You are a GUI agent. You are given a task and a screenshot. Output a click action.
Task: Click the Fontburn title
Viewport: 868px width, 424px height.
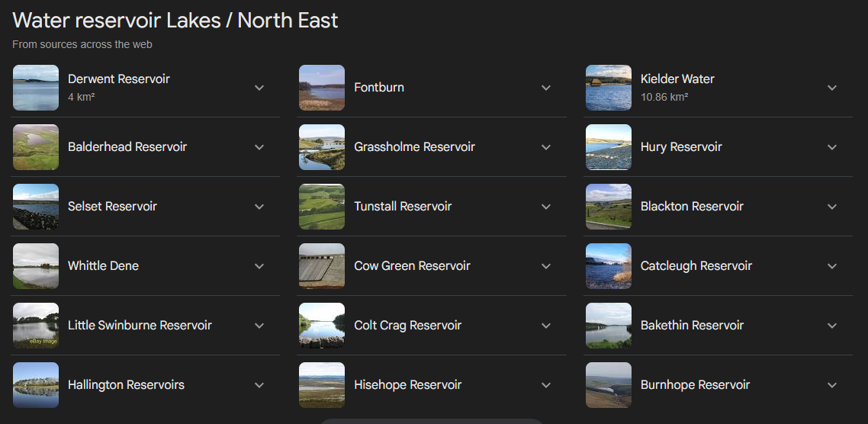tap(378, 88)
